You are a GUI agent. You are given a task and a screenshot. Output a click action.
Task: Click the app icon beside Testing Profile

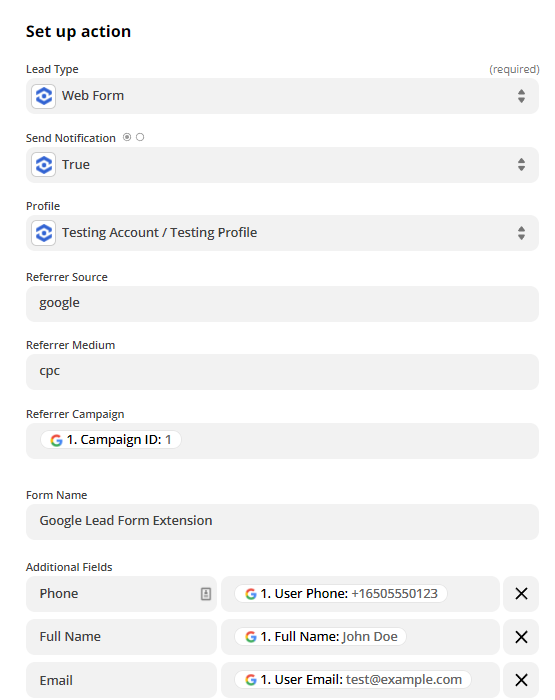coord(43,233)
